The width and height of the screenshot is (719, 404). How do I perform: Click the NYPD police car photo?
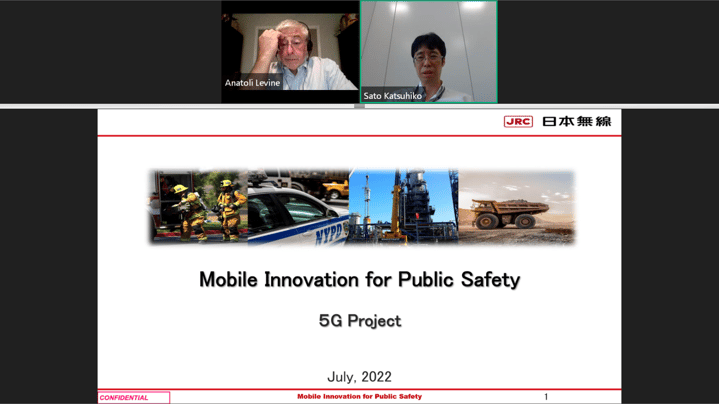click(x=298, y=206)
